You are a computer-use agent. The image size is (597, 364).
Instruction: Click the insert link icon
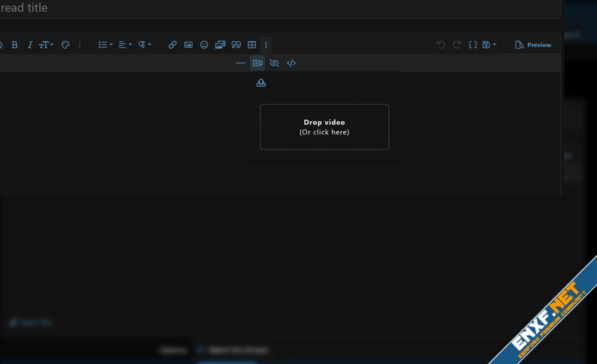pyautogui.click(x=172, y=45)
